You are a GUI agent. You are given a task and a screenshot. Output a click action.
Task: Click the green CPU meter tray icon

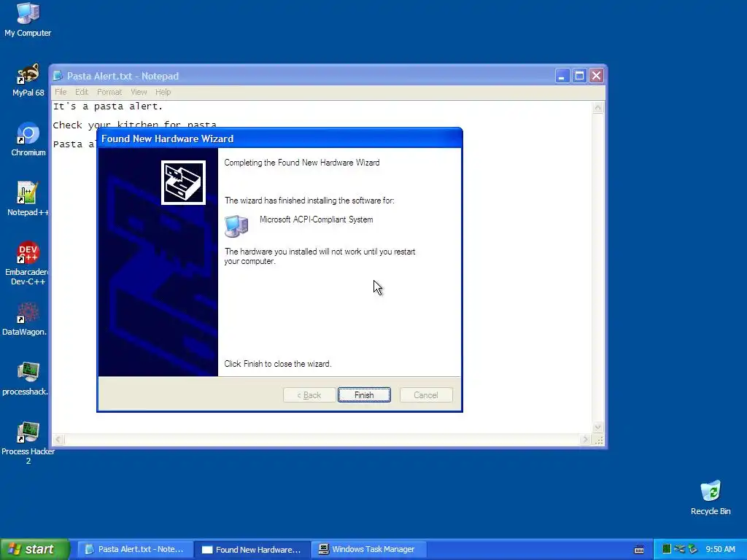tap(667, 549)
